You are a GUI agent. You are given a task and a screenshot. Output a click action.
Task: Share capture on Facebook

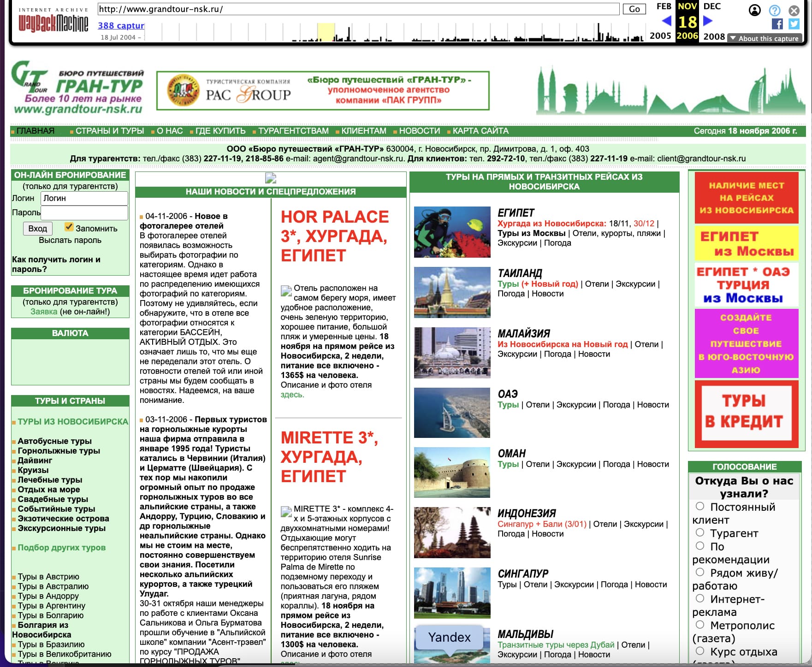click(777, 24)
